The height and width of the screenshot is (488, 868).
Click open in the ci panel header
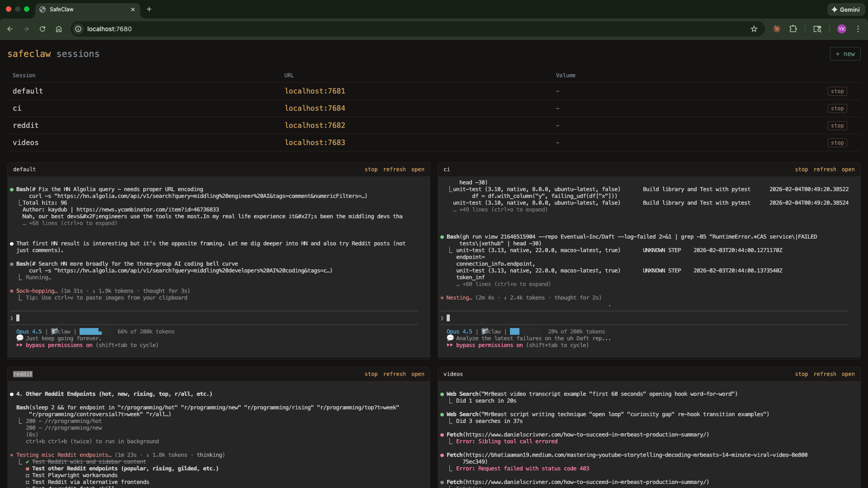point(848,169)
